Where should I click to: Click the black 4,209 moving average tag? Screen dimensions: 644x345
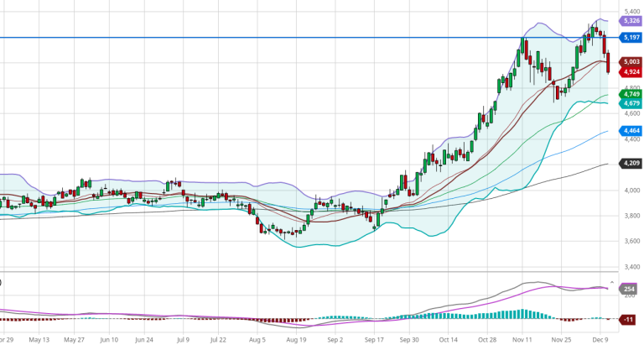[630, 162]
